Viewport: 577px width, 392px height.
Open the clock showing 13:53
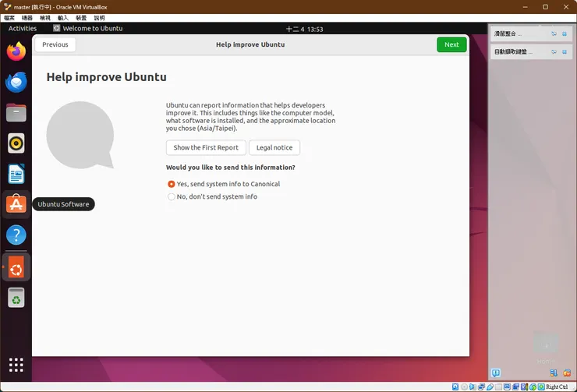305,29
